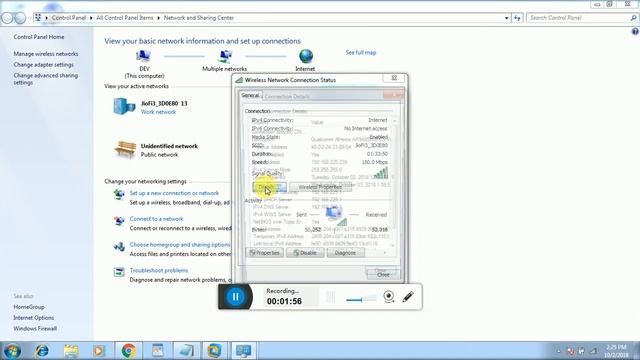Click the Network and Sharing Center breadcrumb
The height and width of the screenshot is (360, 640).
[x=199, y=18]
